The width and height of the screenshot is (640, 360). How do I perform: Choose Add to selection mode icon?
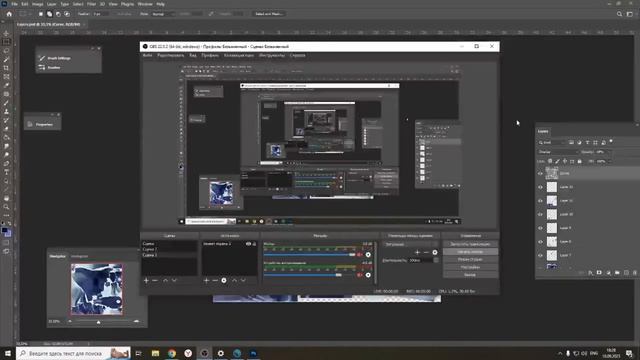49,14
